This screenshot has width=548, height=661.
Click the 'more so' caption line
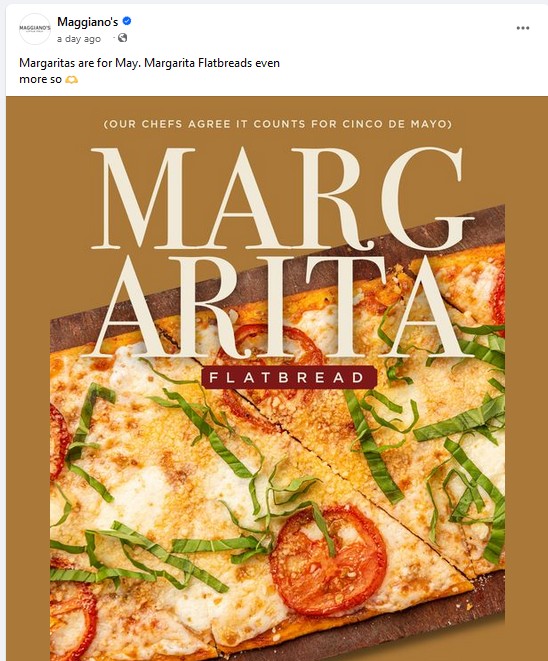click(40, 79)
